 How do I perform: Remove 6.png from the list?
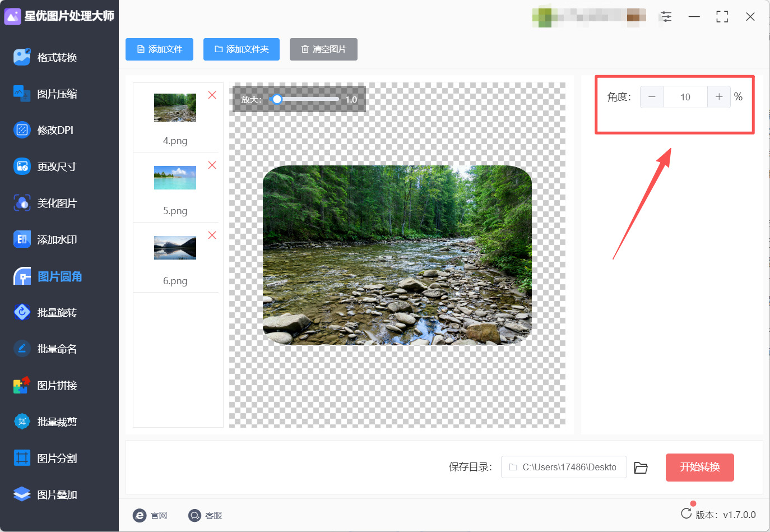coord(212,235)
